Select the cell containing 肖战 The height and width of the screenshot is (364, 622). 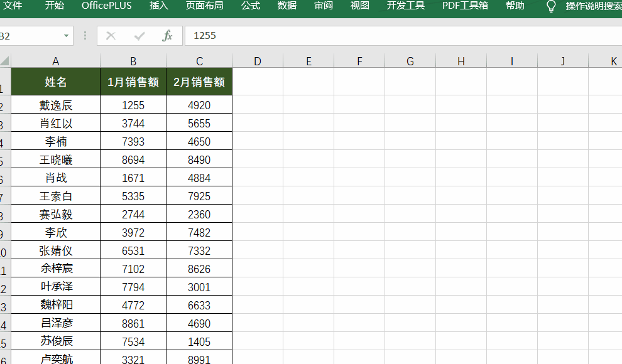(x=55, y=178)
